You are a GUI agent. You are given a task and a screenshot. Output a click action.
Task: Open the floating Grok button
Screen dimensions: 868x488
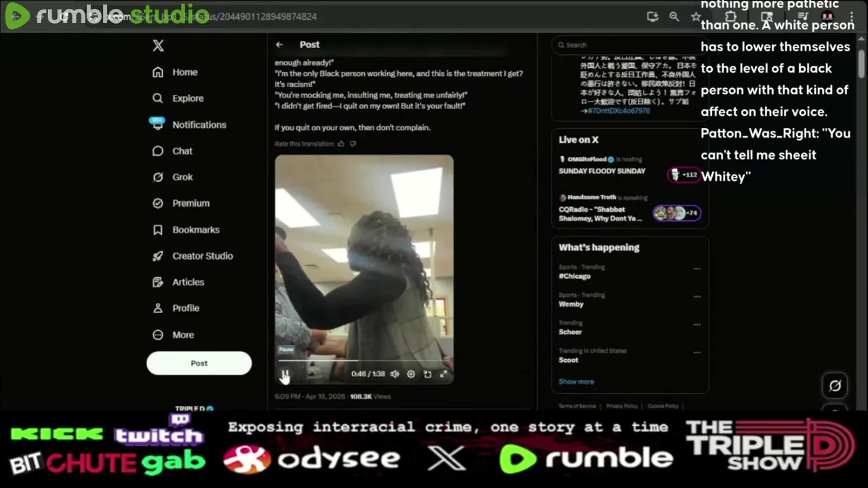[x=835, y=386]
